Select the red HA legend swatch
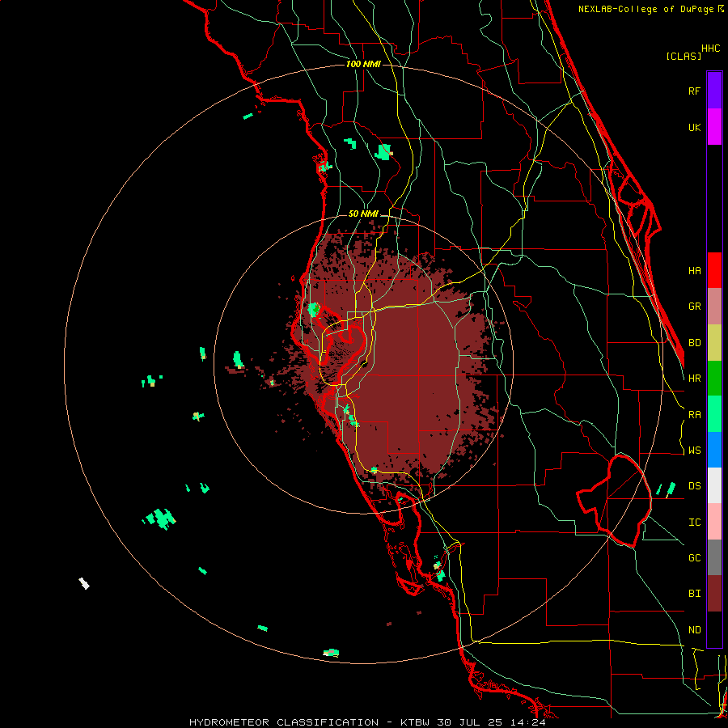Screen dimensions: 728x728 pos(714,270)
